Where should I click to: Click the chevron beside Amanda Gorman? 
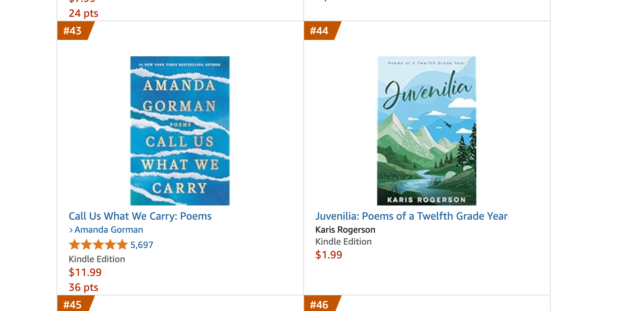71,230
